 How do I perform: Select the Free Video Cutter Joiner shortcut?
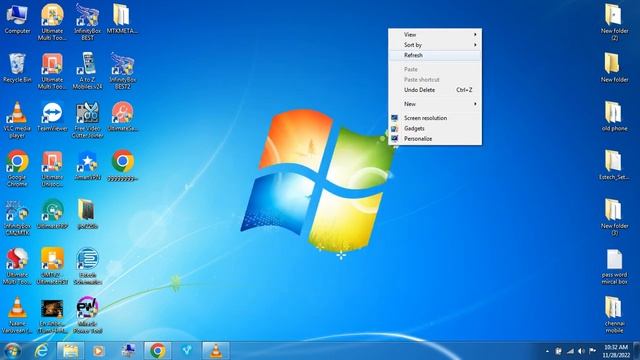pos(87,120)
